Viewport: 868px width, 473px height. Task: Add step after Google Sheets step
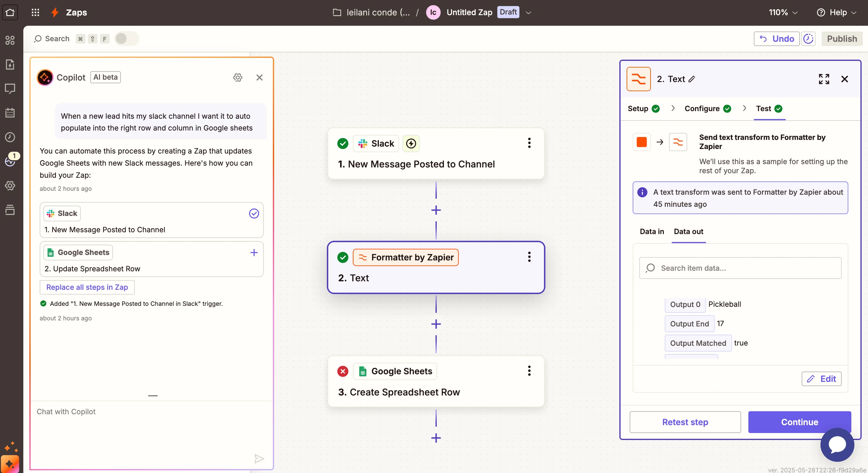coord(436,438)
